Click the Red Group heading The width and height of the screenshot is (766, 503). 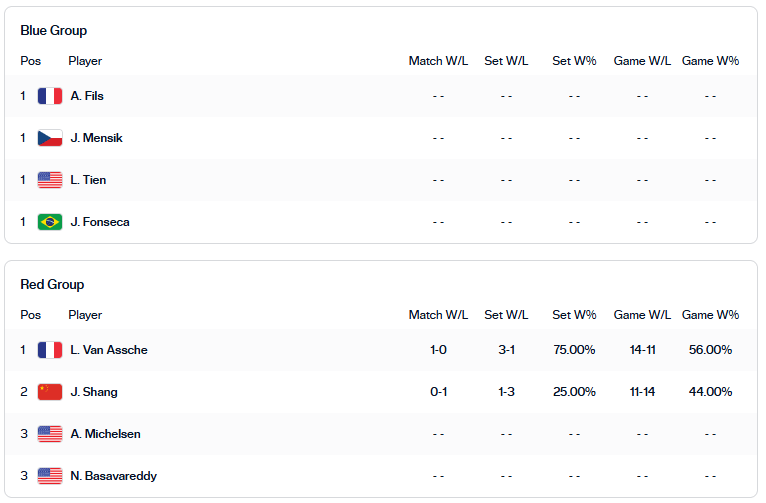click(52, 284)
